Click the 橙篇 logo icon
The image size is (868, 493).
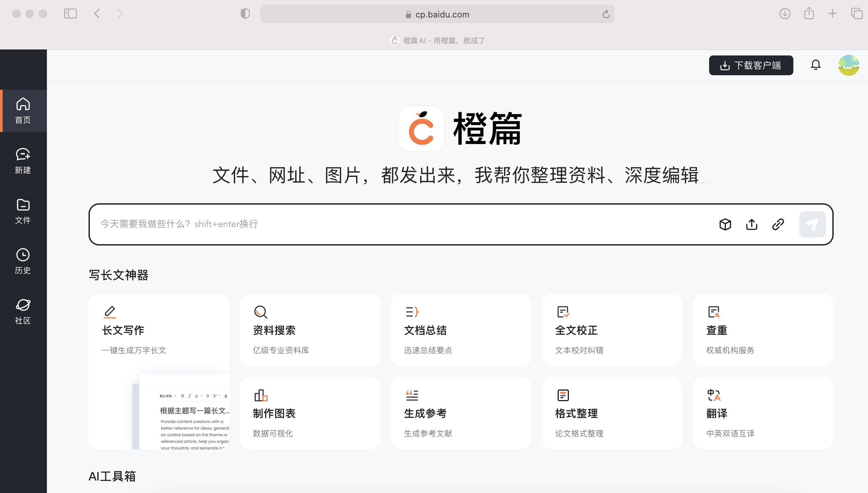pyautogui.click(x=421, y=129)
